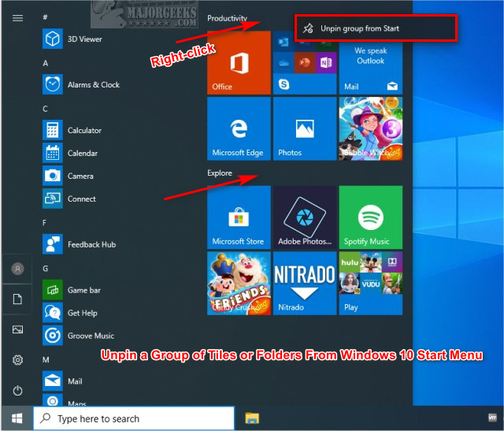
Task: Open the Photos tile
Action: (305, 128)
